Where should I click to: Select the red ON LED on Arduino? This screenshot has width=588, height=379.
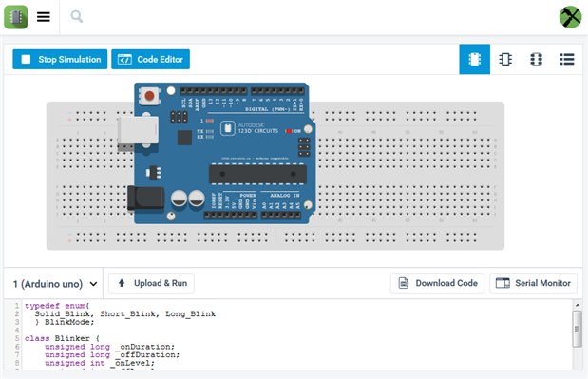(289, 131)
